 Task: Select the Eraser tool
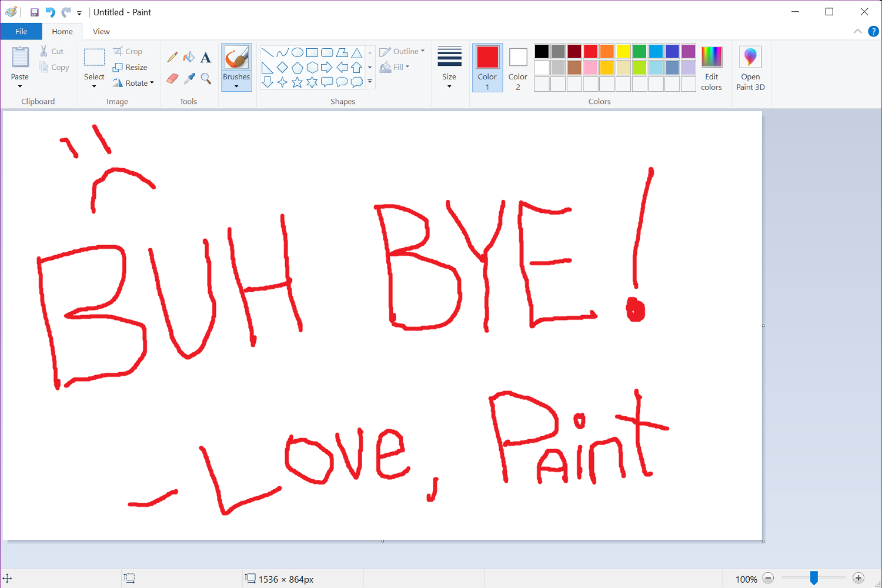pos(172,78)
